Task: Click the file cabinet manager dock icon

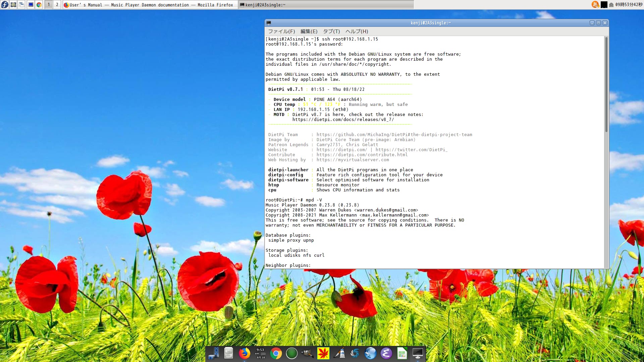Action: click(x=228, y=353)
